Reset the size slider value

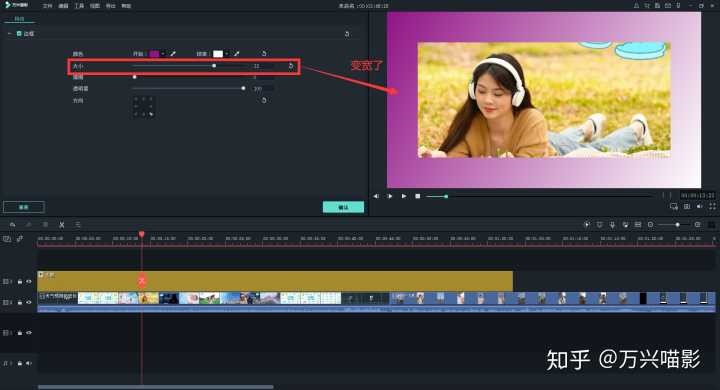click(291, 66)
